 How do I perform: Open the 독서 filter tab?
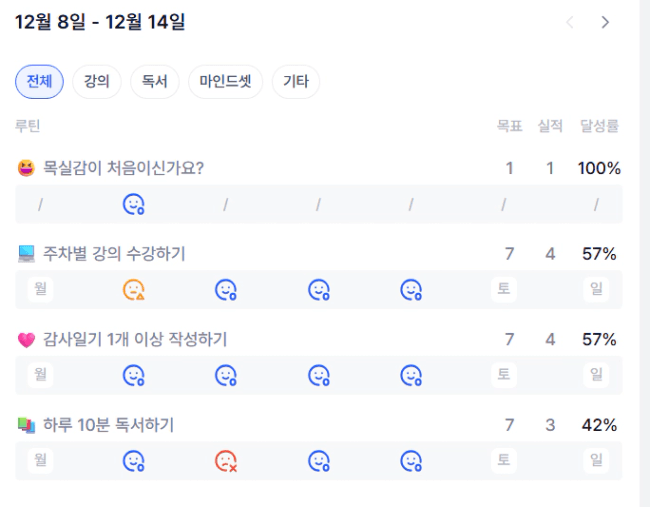[x=154, y=81]
